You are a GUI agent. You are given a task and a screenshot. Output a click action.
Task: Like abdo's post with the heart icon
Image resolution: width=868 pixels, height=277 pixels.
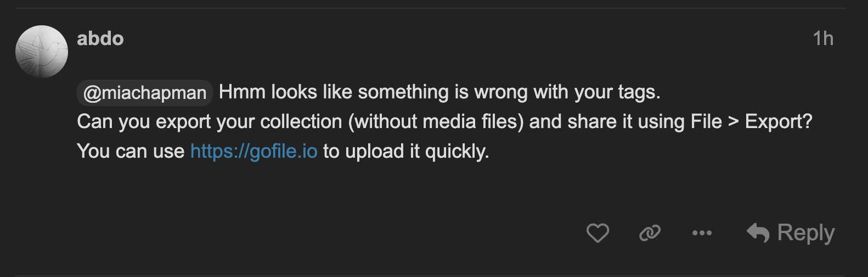[598, 233]
